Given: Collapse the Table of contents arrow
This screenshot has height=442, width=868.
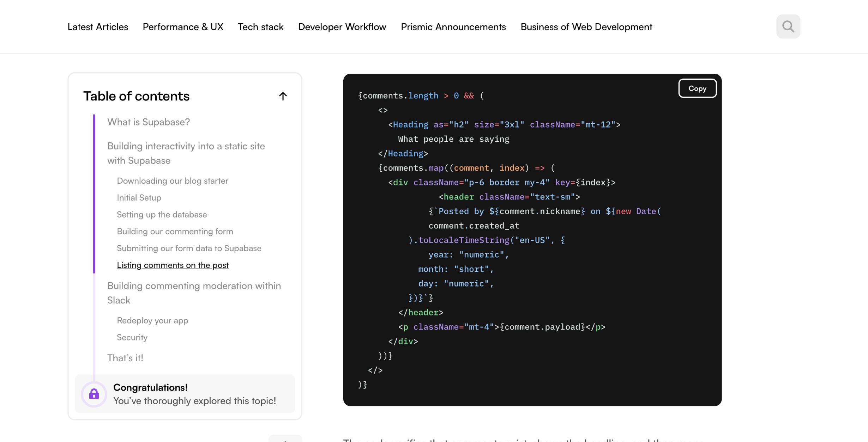Looking at the screenshot, I should 283,96.
